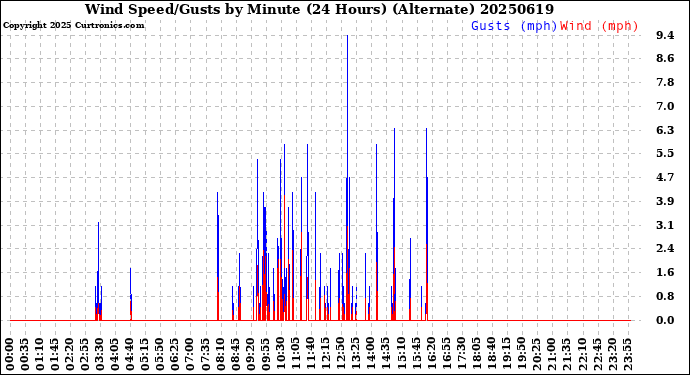Click the 3.1 y-axis value
This screenshot has height=375, width=690.
(x=665, y=225)
